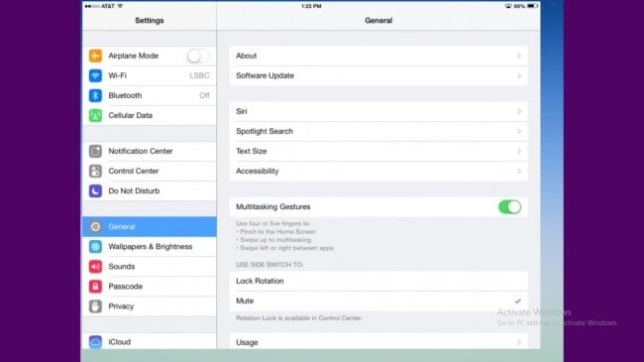This screenshot has height=362, width=644.
Task: Tap the 1:23 PM clock
Action: coord(311,6)
